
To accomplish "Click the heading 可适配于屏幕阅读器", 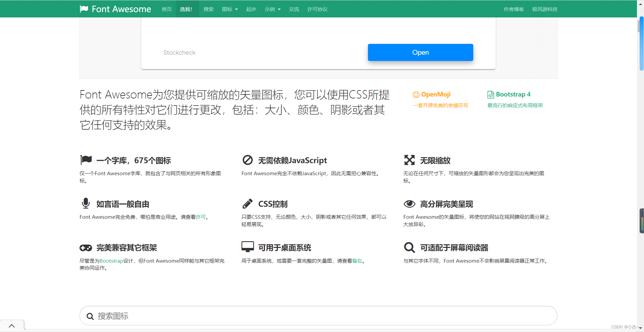I will (x=454, y=248).
